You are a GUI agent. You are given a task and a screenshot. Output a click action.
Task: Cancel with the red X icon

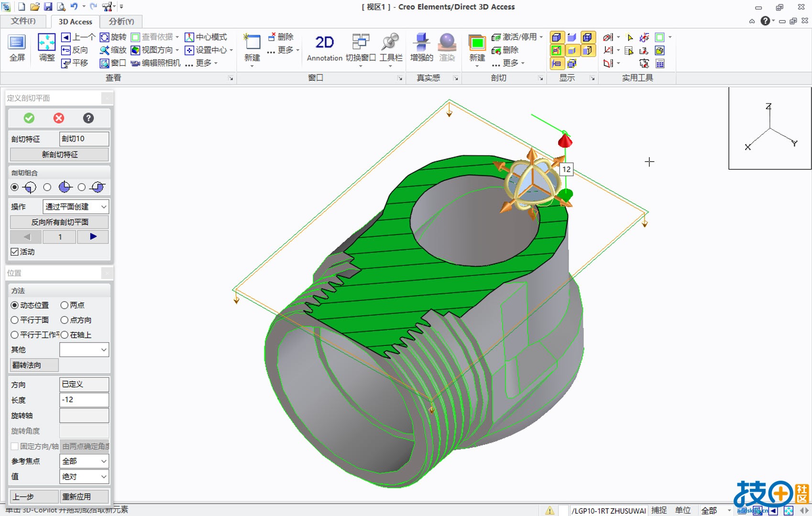(x=59, y=118)
